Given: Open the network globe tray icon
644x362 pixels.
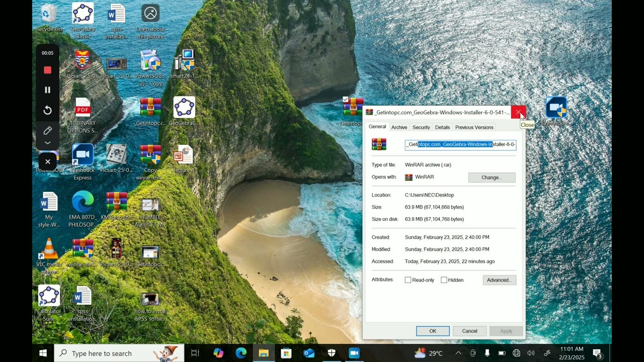Looking at the screenshot, I should click(516, 353).
